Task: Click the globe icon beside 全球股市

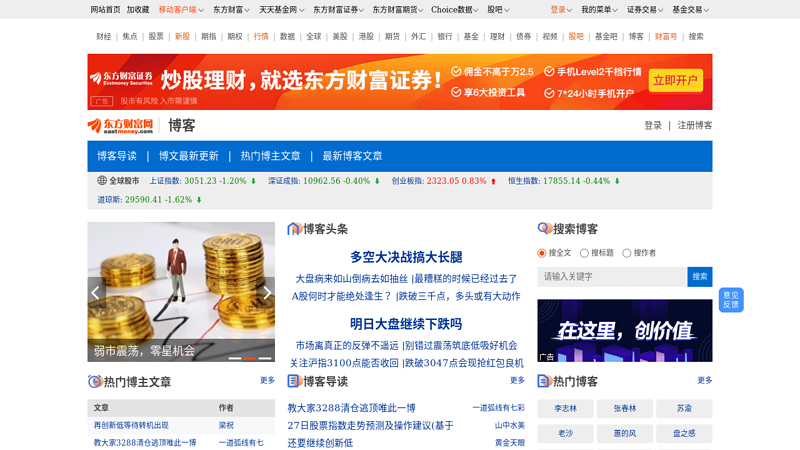Action: [x=102, y=181]
